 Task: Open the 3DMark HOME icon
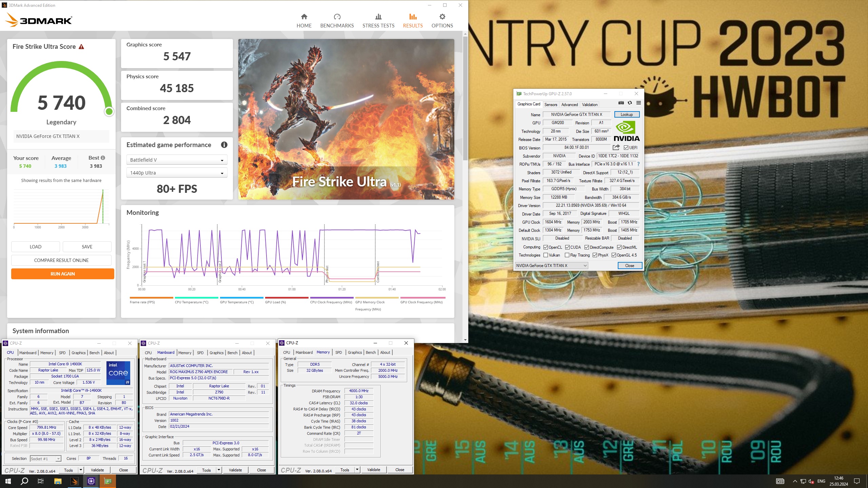[304, 17]
